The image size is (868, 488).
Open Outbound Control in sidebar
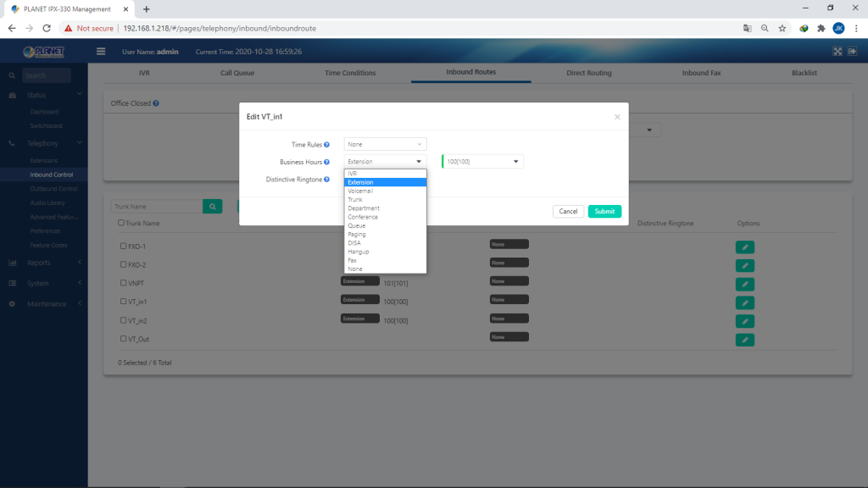pyautogui.click(x=53, y=189)
